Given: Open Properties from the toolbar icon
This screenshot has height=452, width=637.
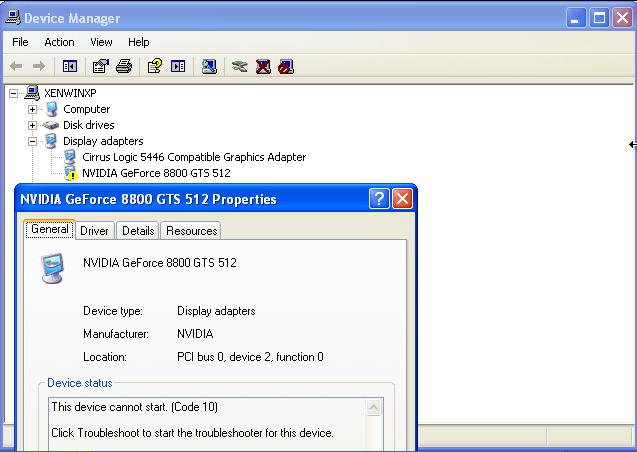Looking at the screenshot, I should click(100, 67).
